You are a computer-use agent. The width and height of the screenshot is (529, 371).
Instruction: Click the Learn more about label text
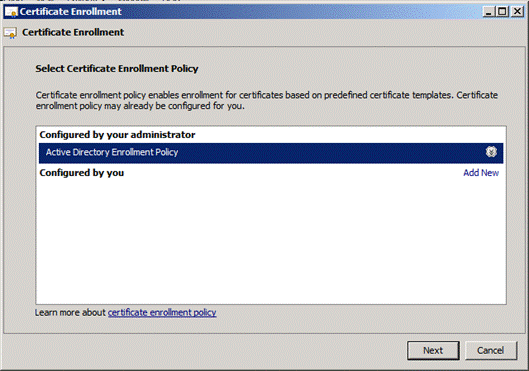click(x=70, y=313)
